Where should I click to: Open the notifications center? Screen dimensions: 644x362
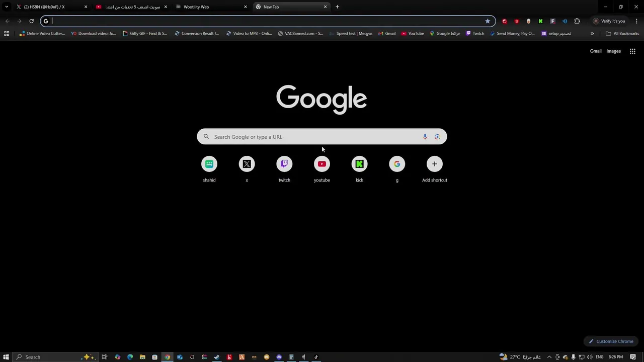(x=633, y=357)
